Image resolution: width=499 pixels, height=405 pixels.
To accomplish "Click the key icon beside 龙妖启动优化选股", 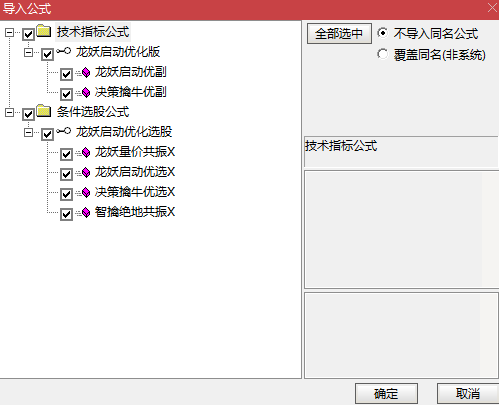I will coord(63,131).
